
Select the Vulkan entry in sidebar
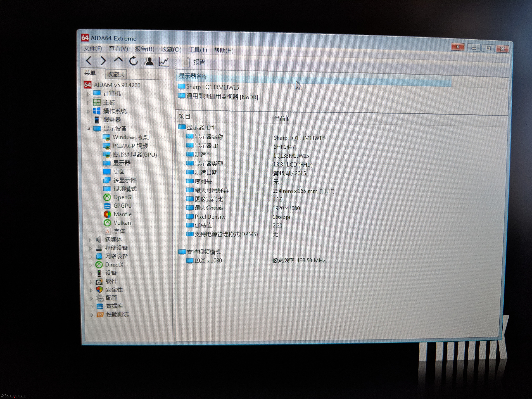[x=122, y=223]
